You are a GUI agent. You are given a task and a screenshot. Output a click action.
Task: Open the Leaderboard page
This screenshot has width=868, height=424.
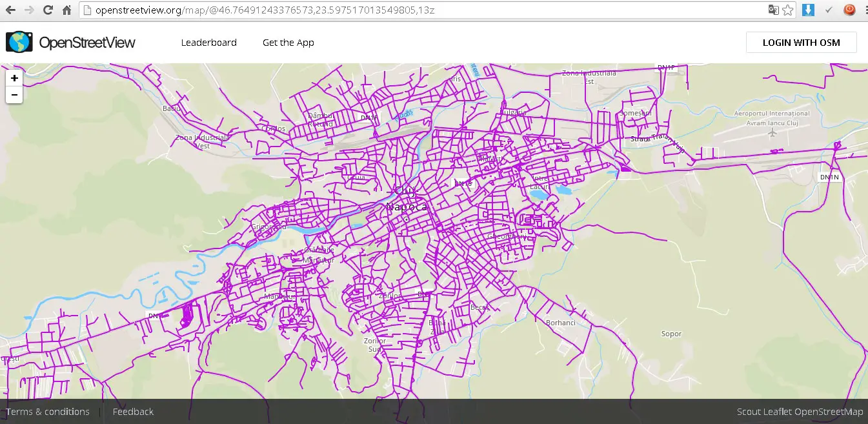(x=208, y=43)
